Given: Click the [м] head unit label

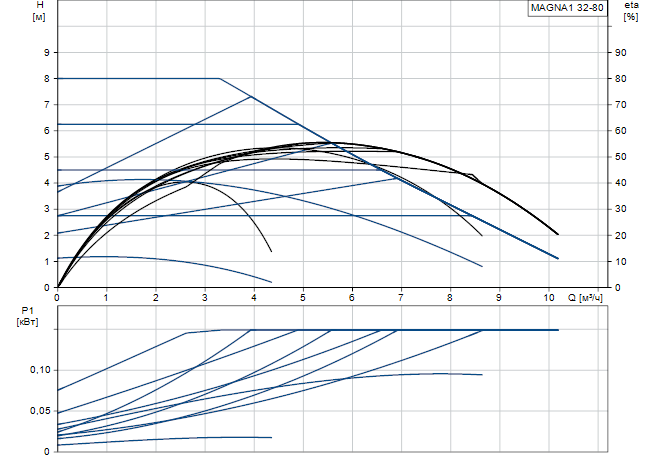Looking at the screenshot, I should pos(39,17).
